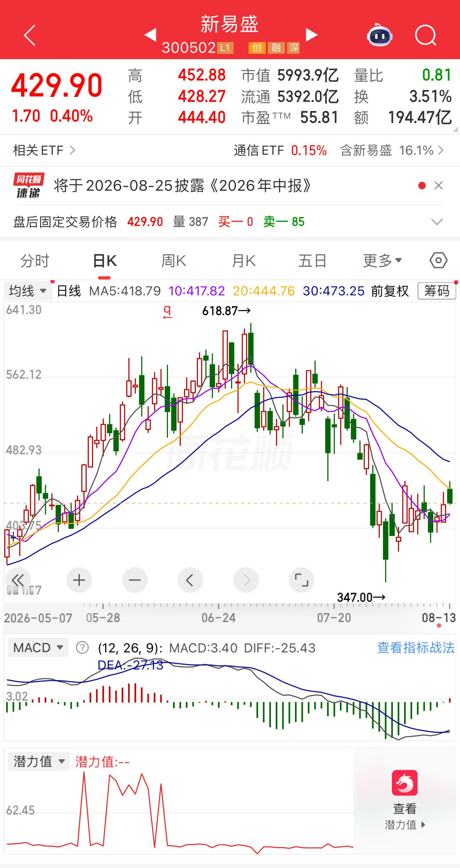Open the 更多 chart period dropdown
This screenshot has width=460, height=868.
pyautogui.click(x=382, y=261)
